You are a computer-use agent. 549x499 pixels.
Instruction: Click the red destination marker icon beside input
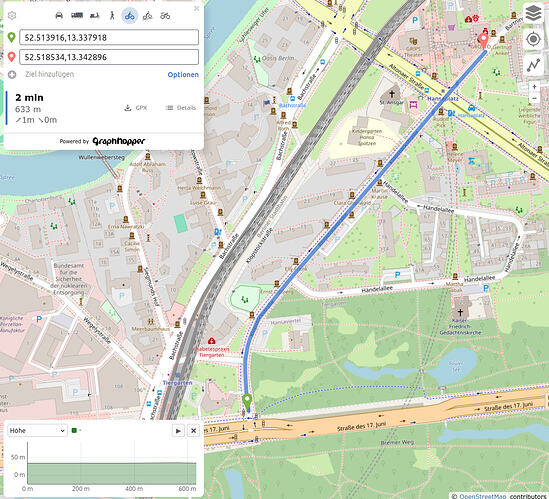coord(12,57)
